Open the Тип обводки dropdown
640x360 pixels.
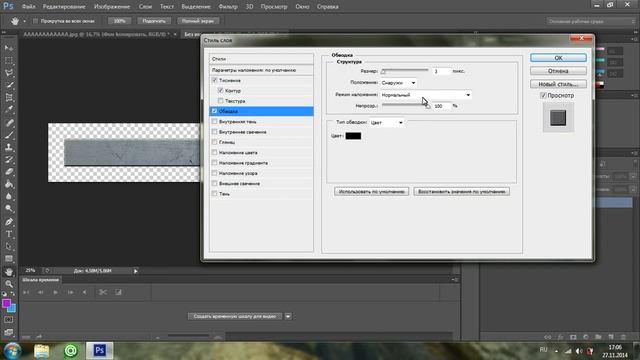tap(387, 122)
